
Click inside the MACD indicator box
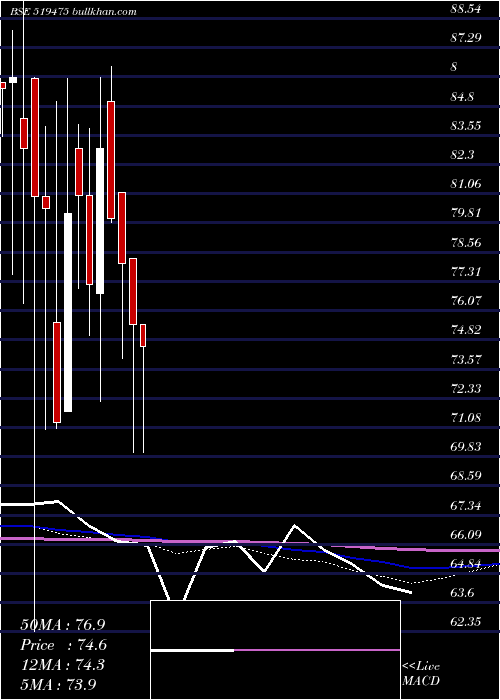click(275, 650)
